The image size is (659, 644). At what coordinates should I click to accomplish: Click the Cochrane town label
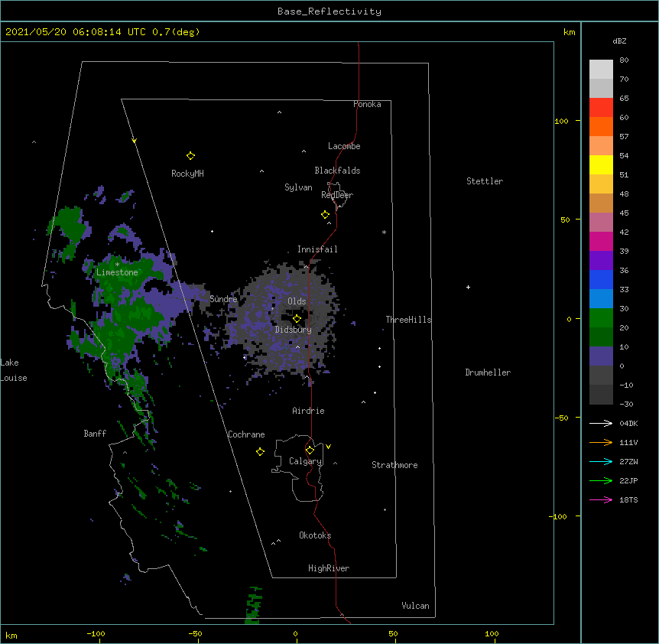pyautogui.click(x=246, y=434)
